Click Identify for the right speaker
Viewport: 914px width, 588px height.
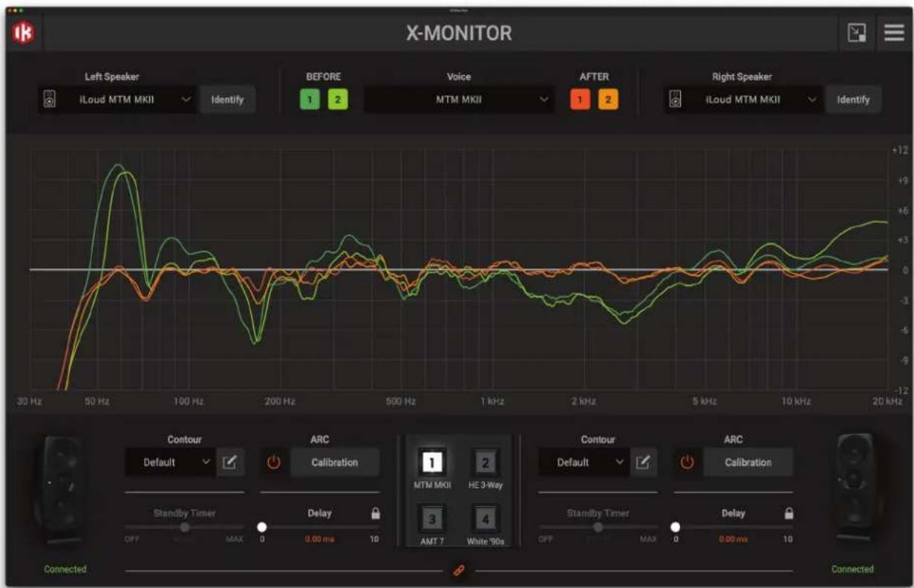coord(853,99)
